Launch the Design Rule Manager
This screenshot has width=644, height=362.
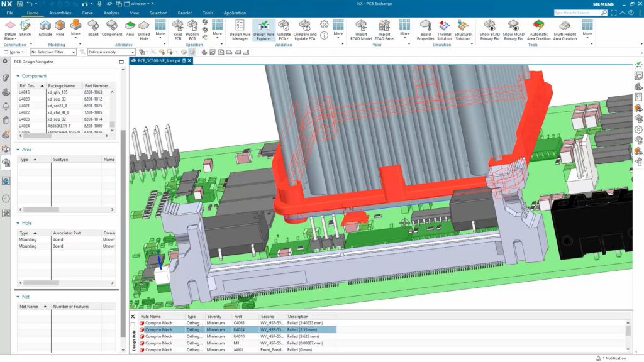pos(240,30)
